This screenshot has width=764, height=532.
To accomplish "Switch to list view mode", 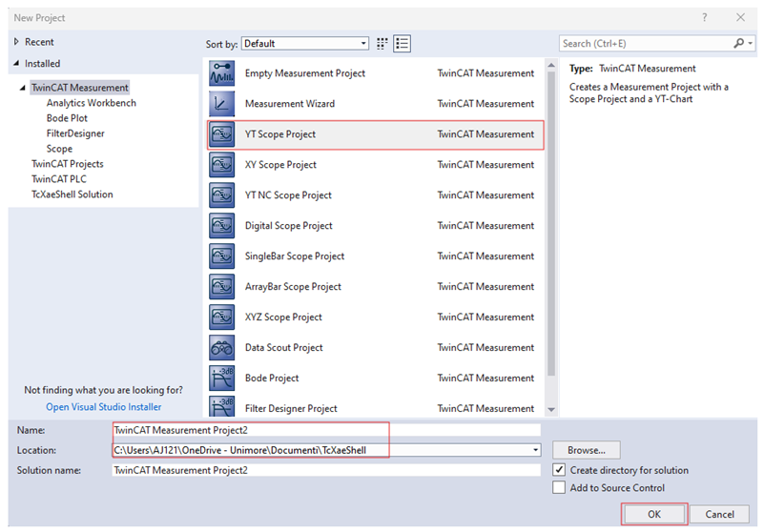I will (x=402, y=44).
